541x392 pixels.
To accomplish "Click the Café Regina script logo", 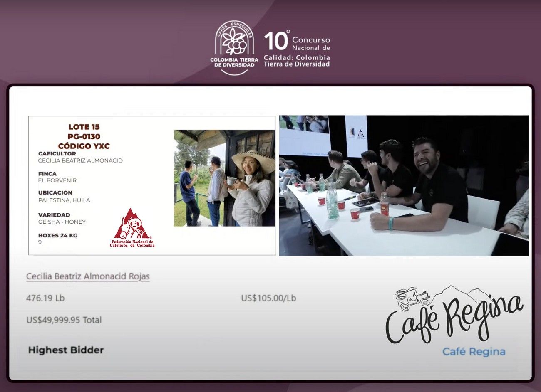I will (454, 315).
